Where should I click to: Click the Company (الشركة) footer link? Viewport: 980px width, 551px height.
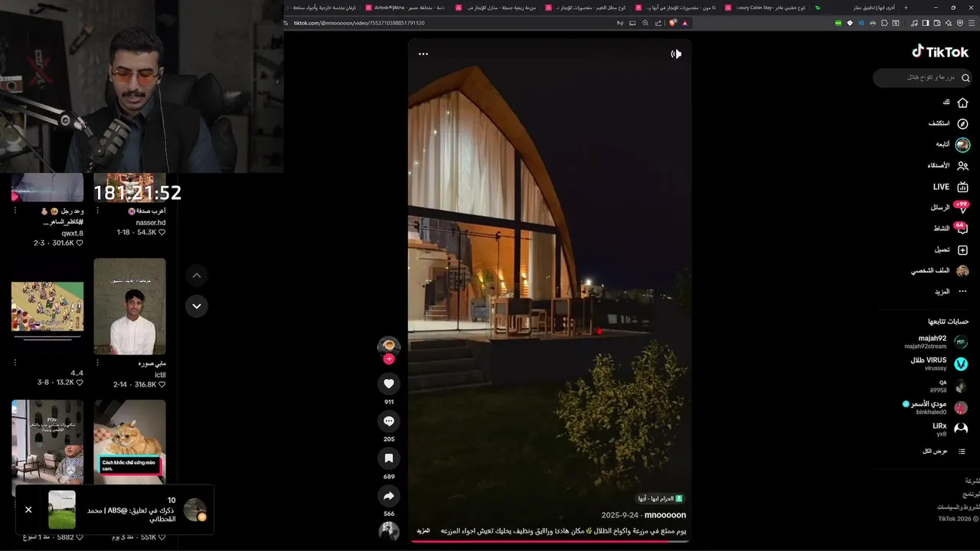point(972,481)
